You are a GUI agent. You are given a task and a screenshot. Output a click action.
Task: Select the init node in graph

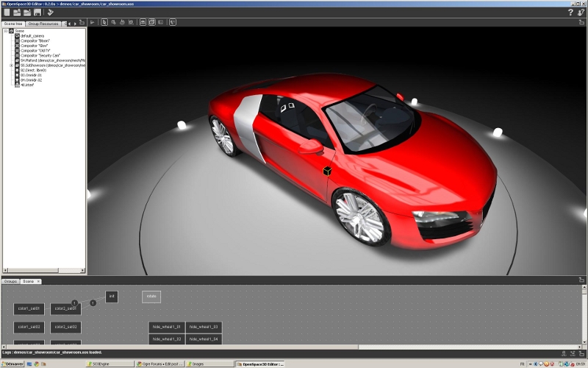pos(111,297)
